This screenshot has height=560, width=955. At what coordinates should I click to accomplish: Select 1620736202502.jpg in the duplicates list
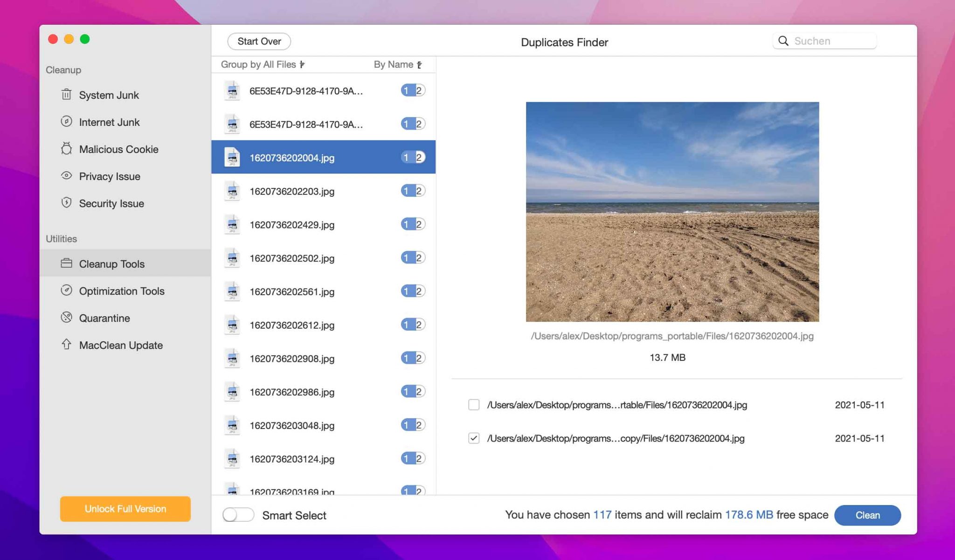[292, 258]
